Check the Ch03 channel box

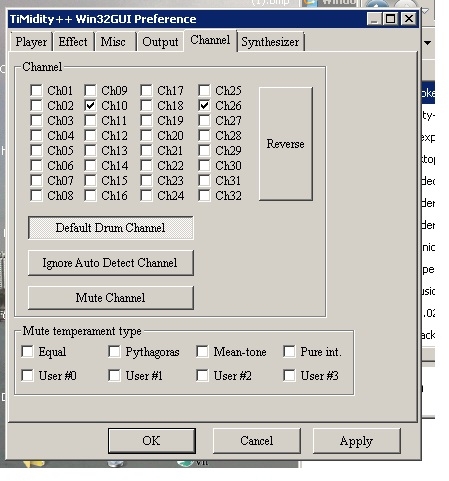(x=36, y=120)
